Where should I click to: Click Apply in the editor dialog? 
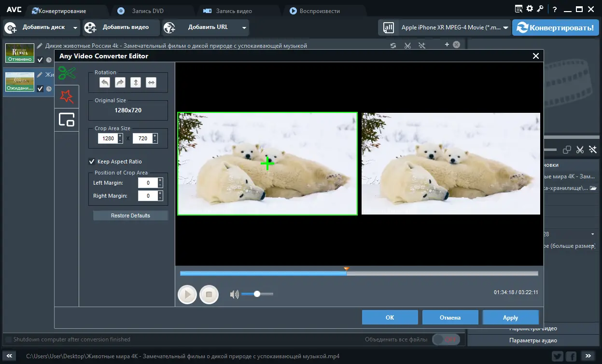pyautogui.click(x=510, y=318)
